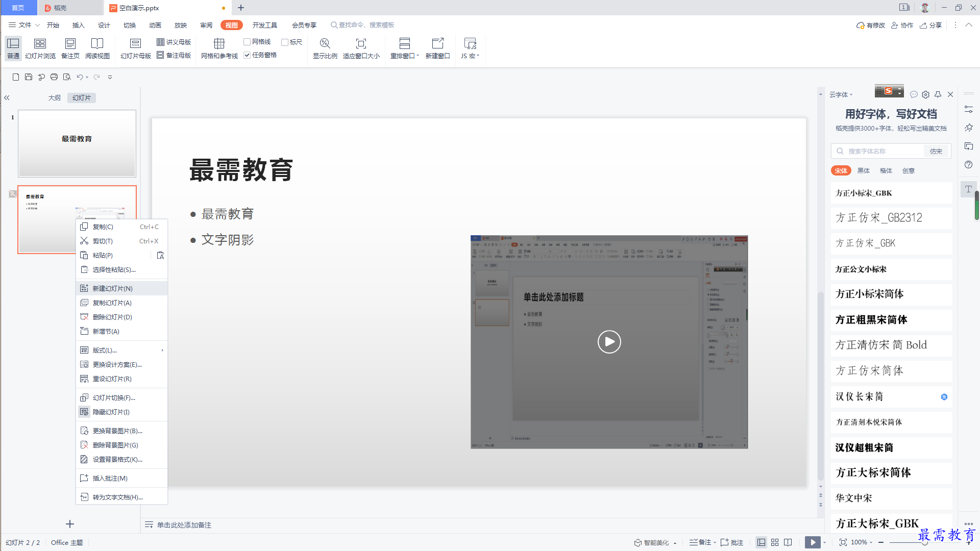Screen dimensions: 980x551
Task: Open reading view from status bar book icon
Action: point(788,542)
